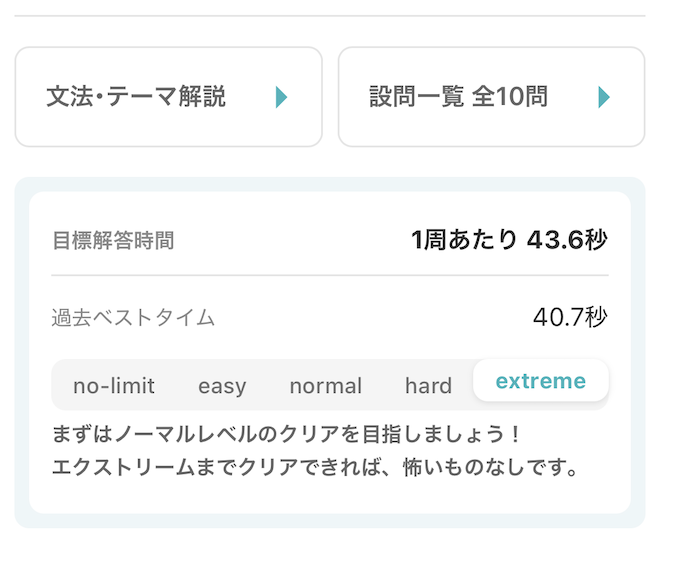Click the まずはノーマルレベル hint text line
Image resolution: width=678 pixels, height=574 pixels.
tap(287, 436)
